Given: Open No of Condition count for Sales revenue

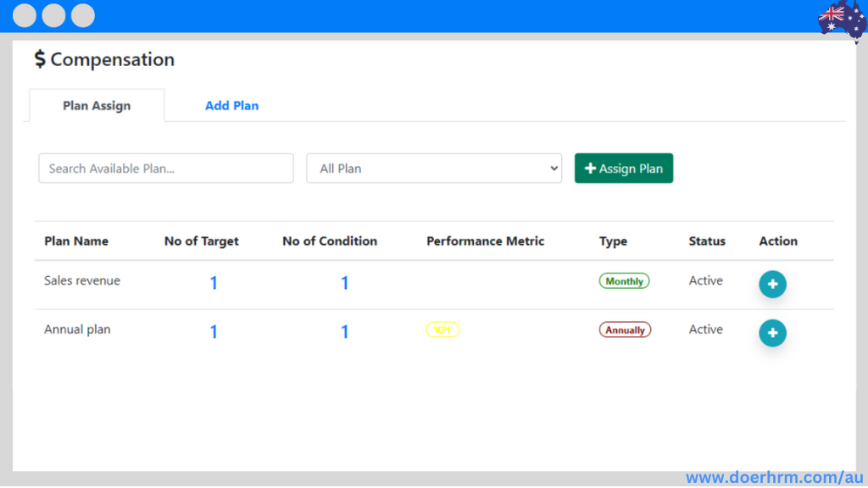Looking at the screenshot, I should pyautogui.click(x=344, y=283).
